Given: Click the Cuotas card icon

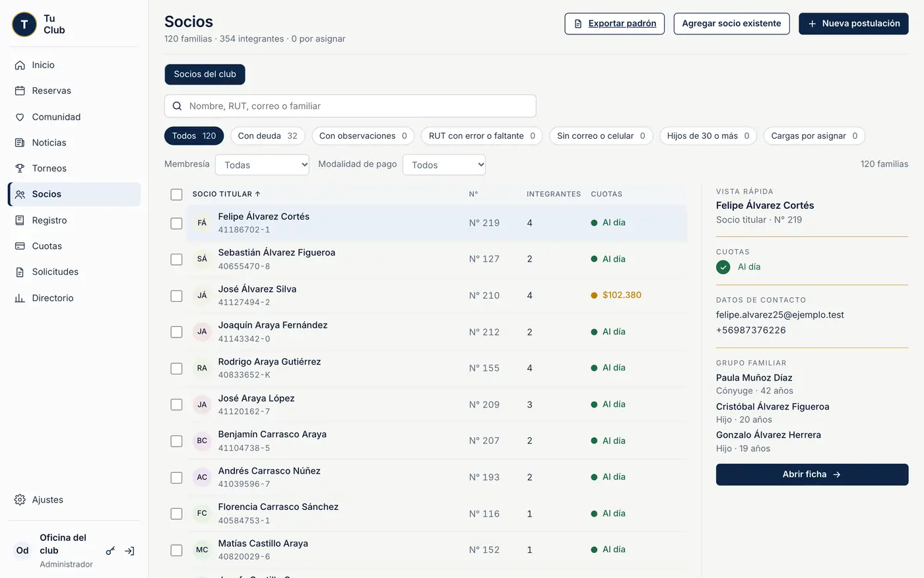Looking at the screenshot, I should (20, 246).
